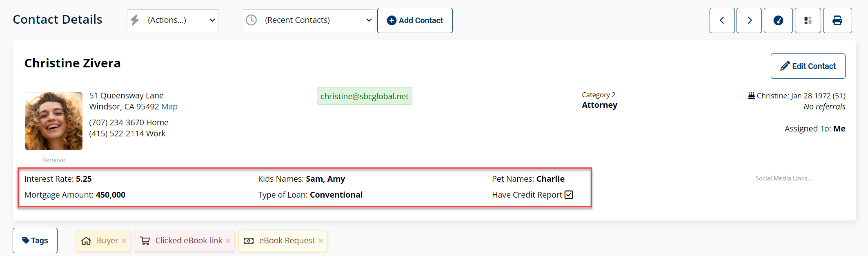Click the compass dashboard icon button
The height and width of the screenshot is (256, 868).
tap(778, 20)
